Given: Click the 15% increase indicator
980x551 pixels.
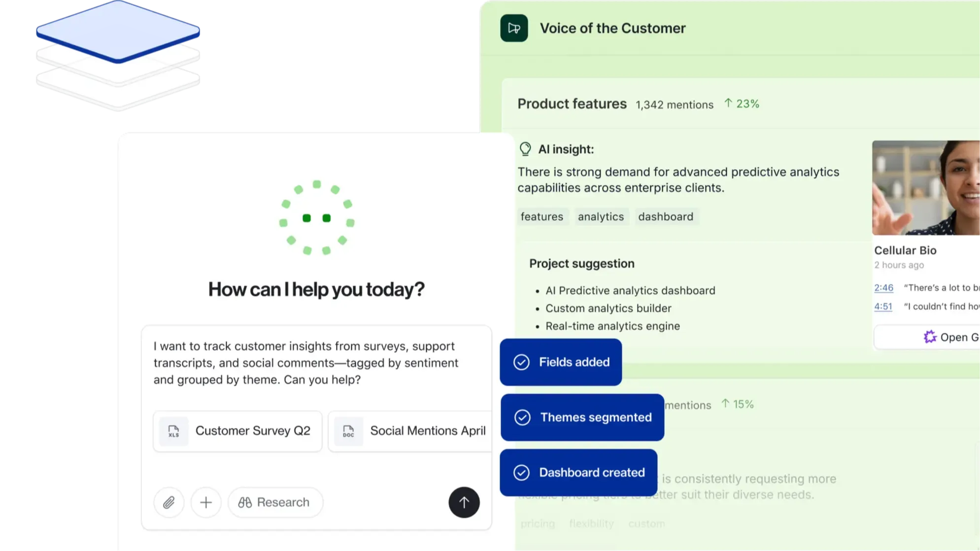Looking at the screenshot, I should 737,404.
